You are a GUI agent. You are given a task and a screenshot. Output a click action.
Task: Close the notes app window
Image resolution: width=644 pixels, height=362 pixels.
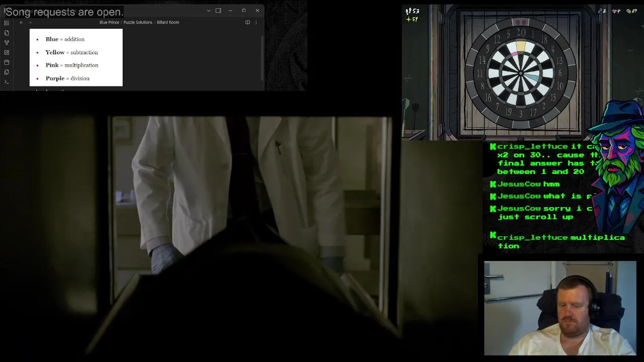point(257,11)
